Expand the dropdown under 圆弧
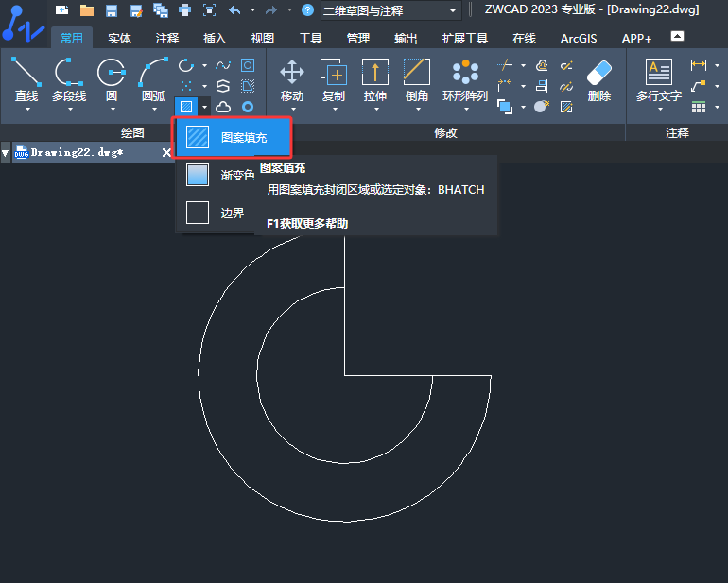The width and height of the screenshot is (728, 583). (x=155, y=110)
